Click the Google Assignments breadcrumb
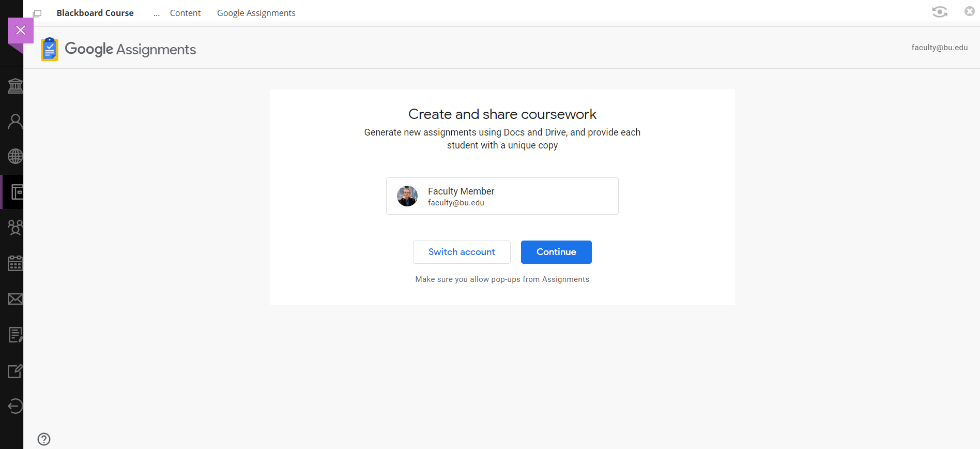The image size is (980, 449). [256, 13]
